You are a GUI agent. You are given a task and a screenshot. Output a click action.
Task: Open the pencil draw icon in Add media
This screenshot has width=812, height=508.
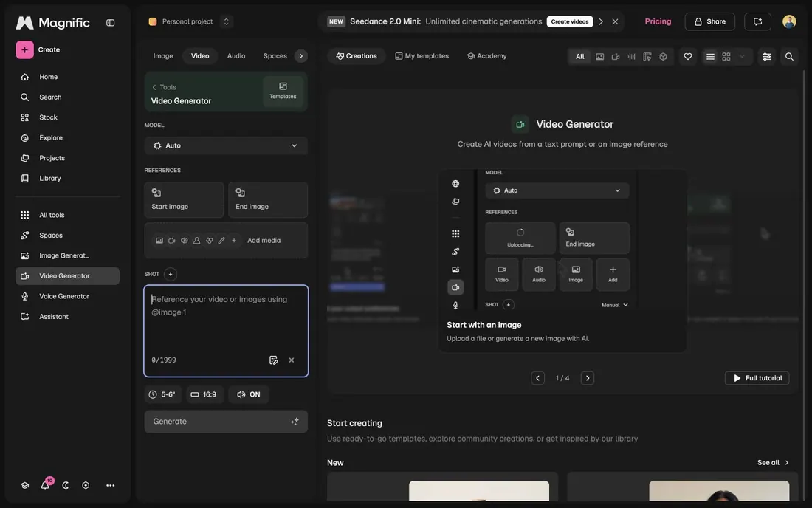[x=221, y=240]
